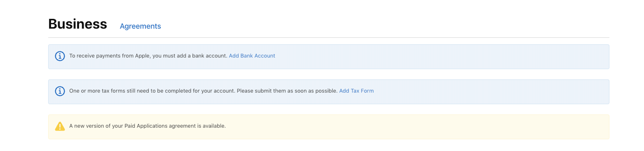This screenshot has width=644, height=151.
Task: Click the "agreement is available" text
Action: click(197, 126)
